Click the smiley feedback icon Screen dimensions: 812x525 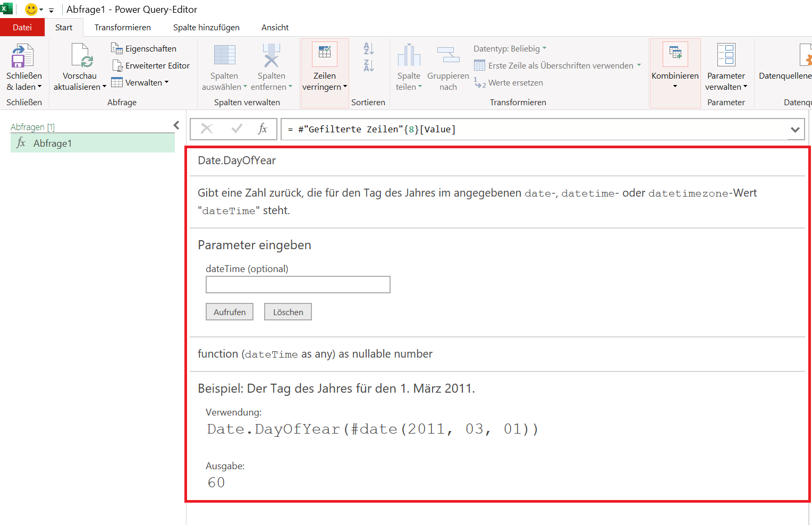tap(31, 10)
